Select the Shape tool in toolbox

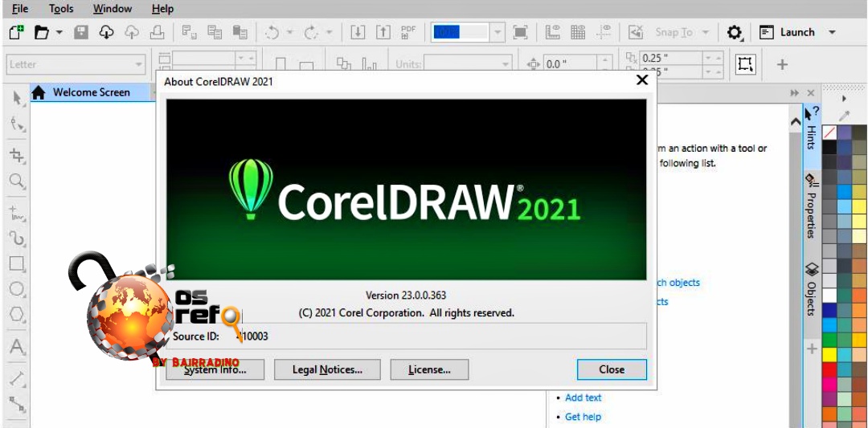(18, 125)
